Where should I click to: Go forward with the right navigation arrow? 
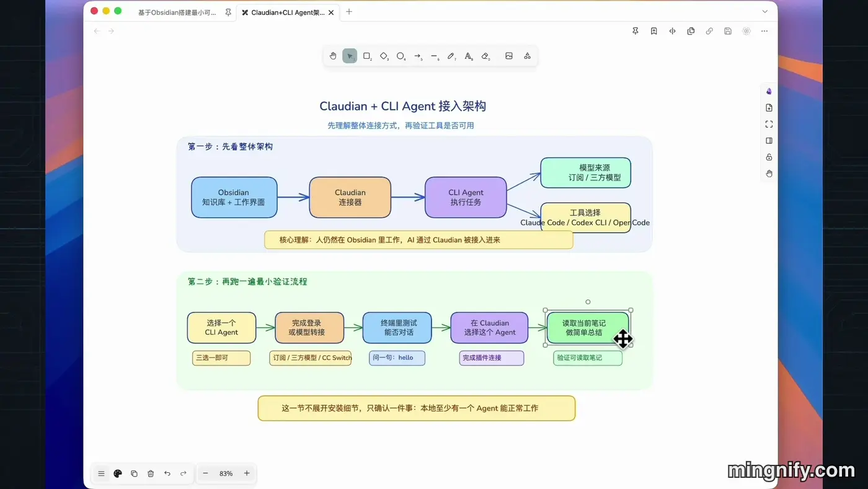point(111,31)
